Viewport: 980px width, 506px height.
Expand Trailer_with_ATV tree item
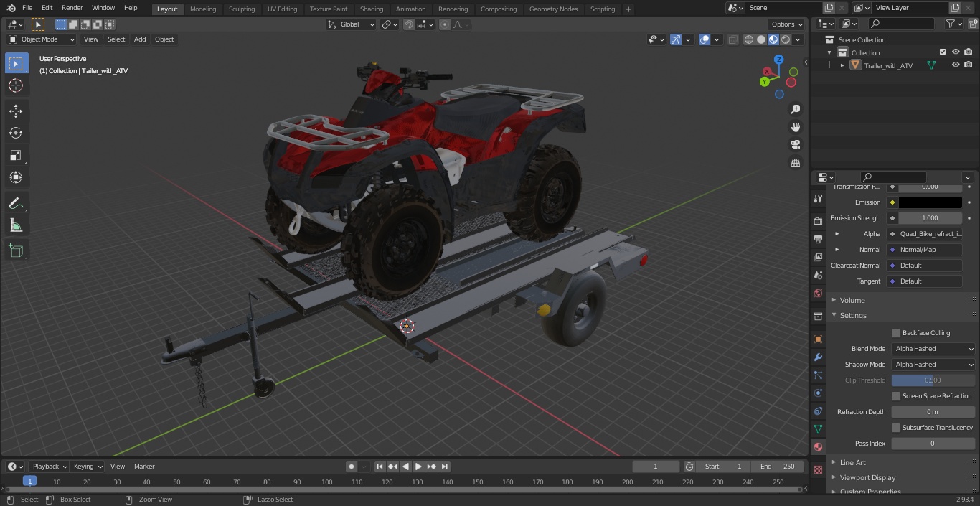click(x=842, y=65)
